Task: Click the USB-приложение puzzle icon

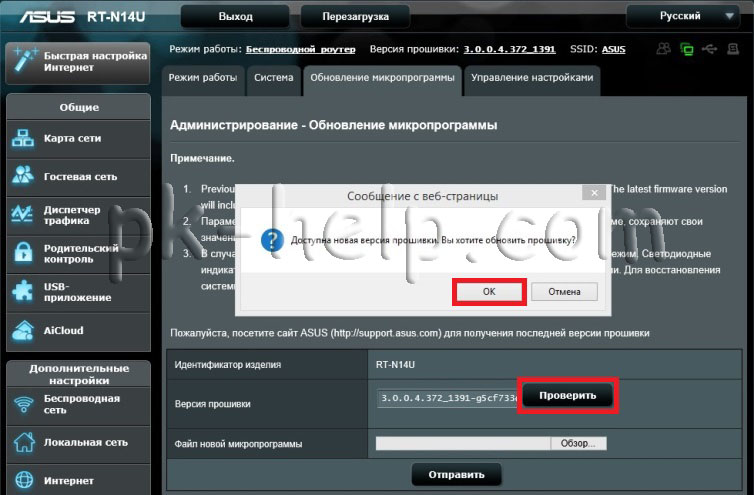Action: point(23,291)
